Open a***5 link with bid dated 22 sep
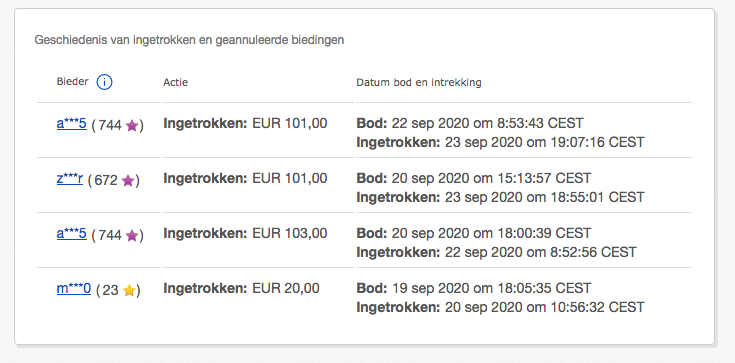Screen dimensions: 735x363 (x=72, y=123)
